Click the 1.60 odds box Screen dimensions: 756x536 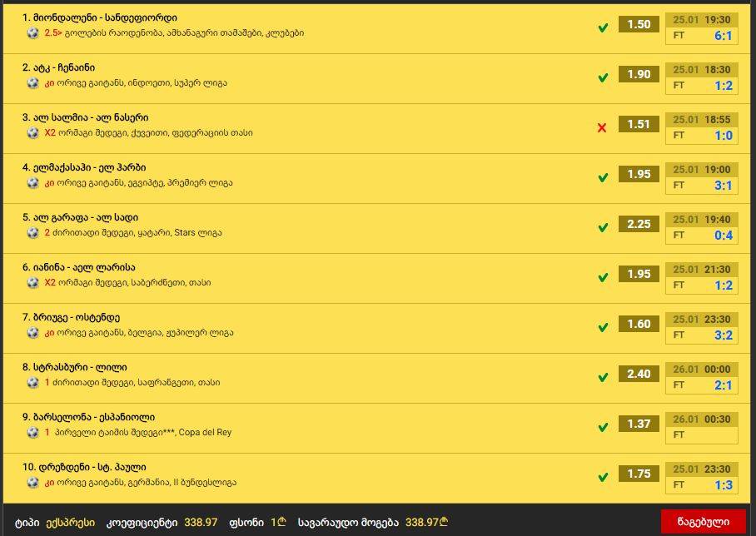coord(639,324)
